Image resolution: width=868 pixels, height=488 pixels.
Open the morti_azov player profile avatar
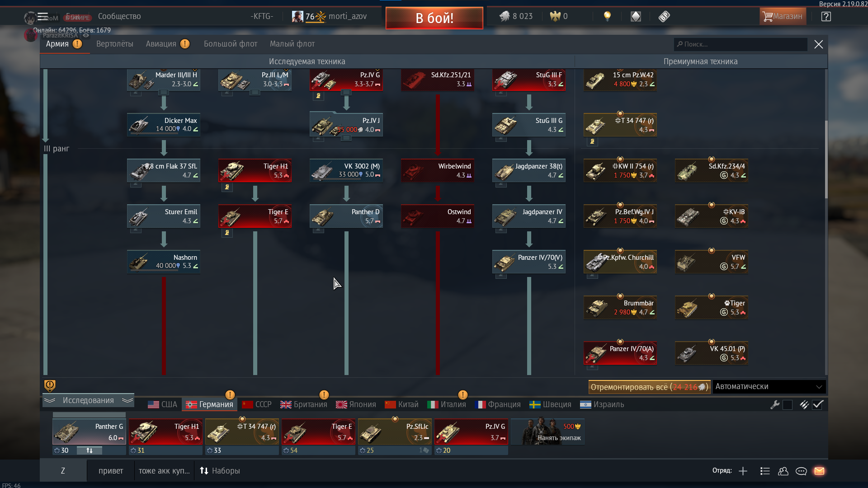tap(297, 17)
